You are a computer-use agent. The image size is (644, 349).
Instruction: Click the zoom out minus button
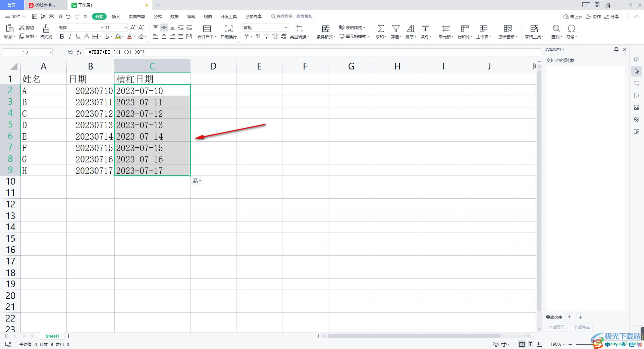click(x=570, y=344)
